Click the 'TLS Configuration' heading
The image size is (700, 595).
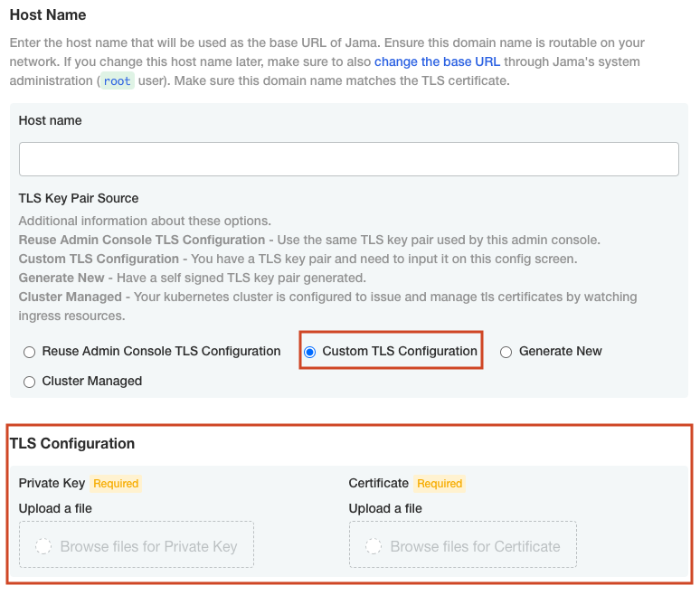tap(72, 443)
